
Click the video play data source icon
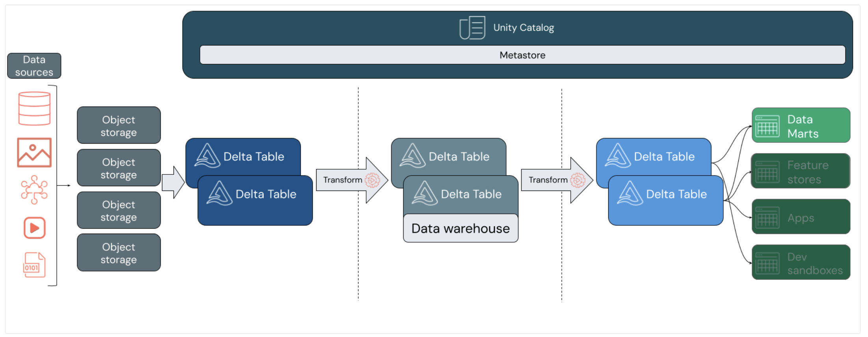click(x=35, y=228)
